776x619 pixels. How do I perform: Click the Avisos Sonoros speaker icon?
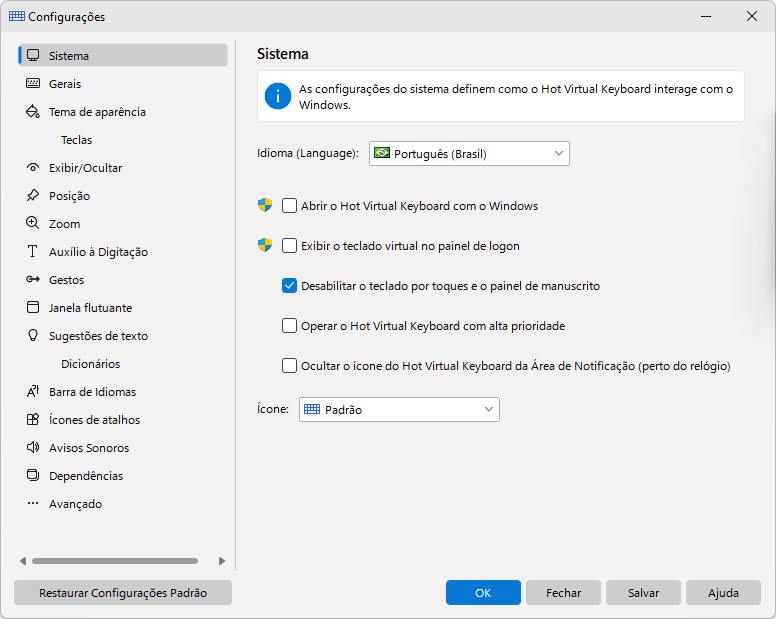[x=33, y=447]
